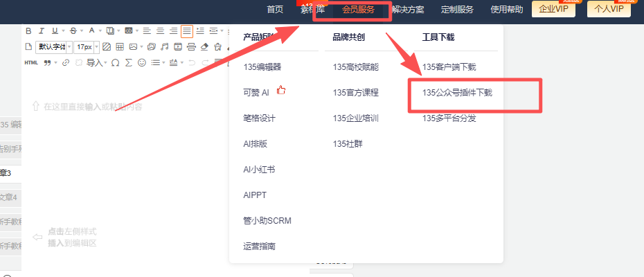This screenshot has width=644, height=277.
Task: Toggle justify alignment (highlighted)
Action: pos(187,31)
